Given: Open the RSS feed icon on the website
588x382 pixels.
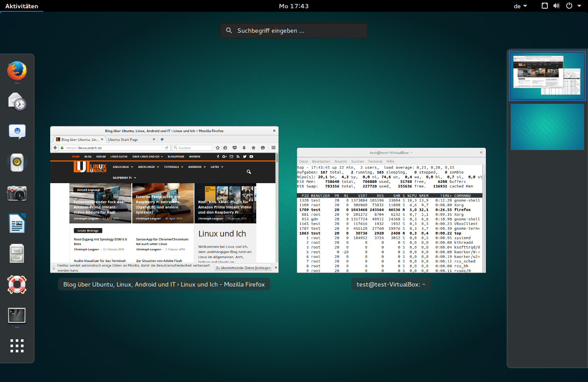Looking at the screenshot, I should point(238,157).
